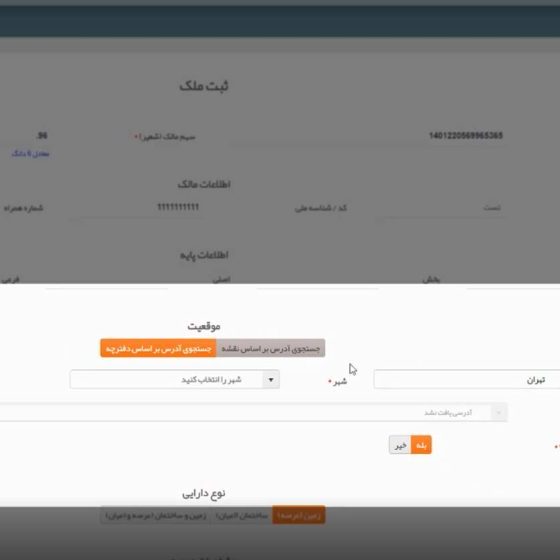Viewport: 560px width, 560px height.
Task: Click the owner name field containing 'تست'
Action: pos(443,208)
